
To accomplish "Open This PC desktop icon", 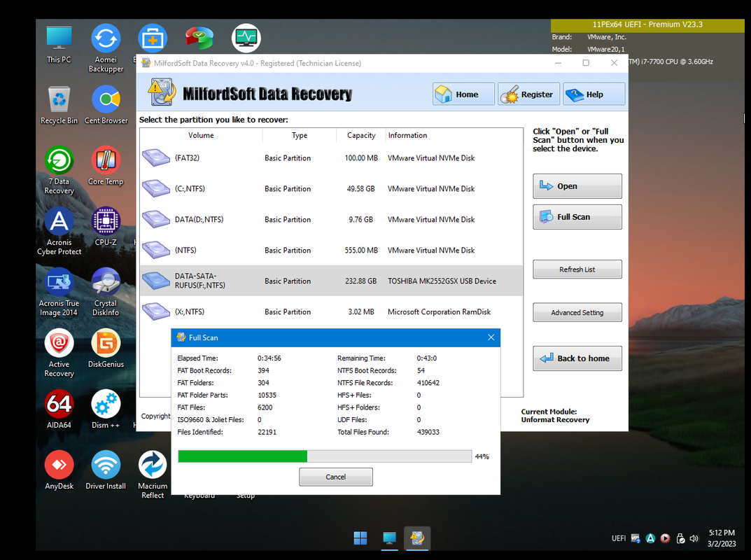I will tap(59, 45).
